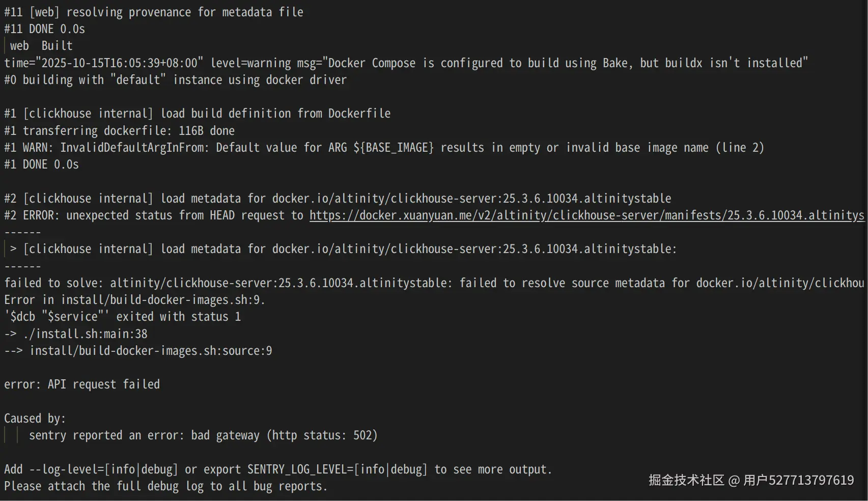868x501 pixels.
Task: Open the docker.xuanyuan.me manifest URL
Action: click(x=585, y=215)
